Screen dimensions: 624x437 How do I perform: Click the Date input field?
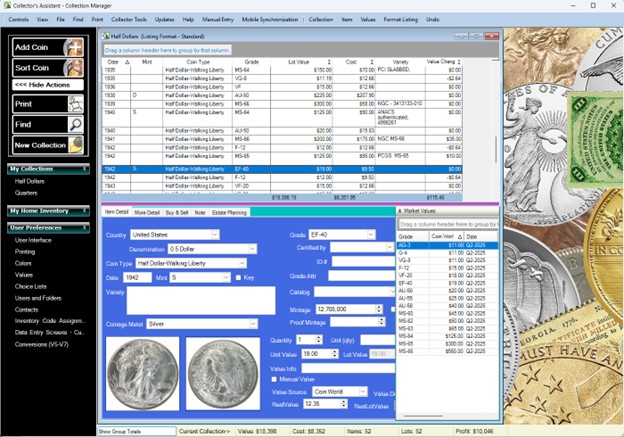[137, 278]
